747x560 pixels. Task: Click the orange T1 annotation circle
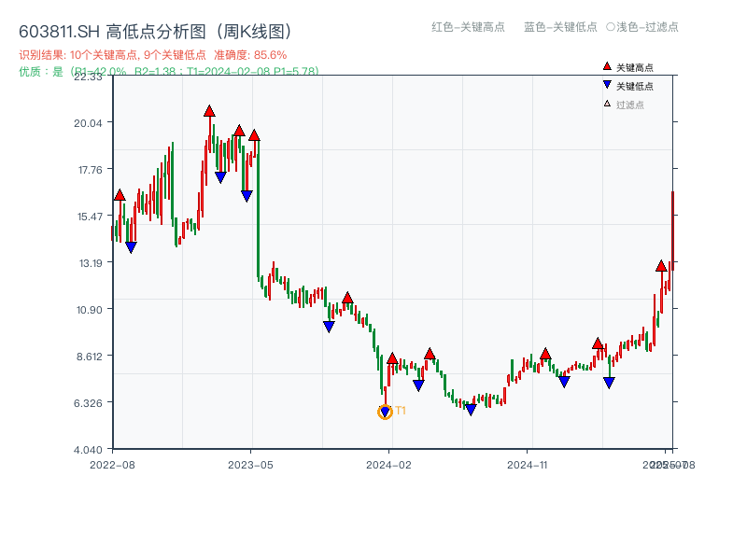coord(386,412)
